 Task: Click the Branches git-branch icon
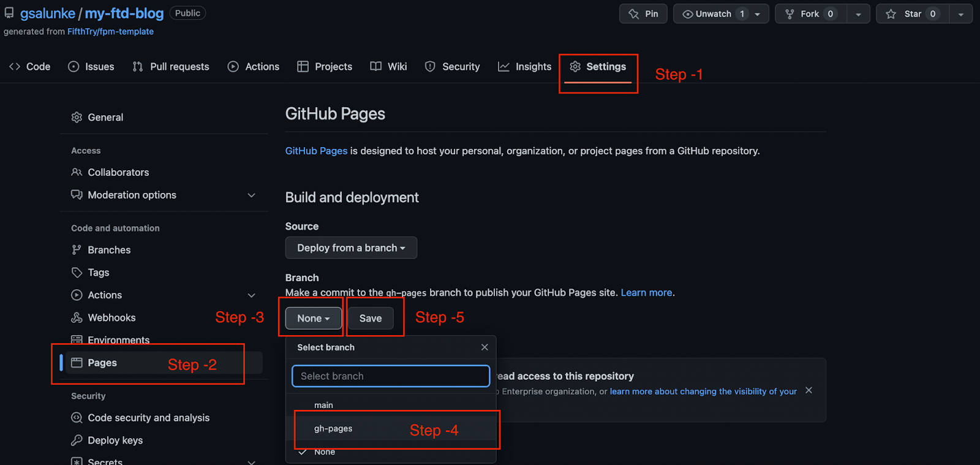[x=77, y=250]
